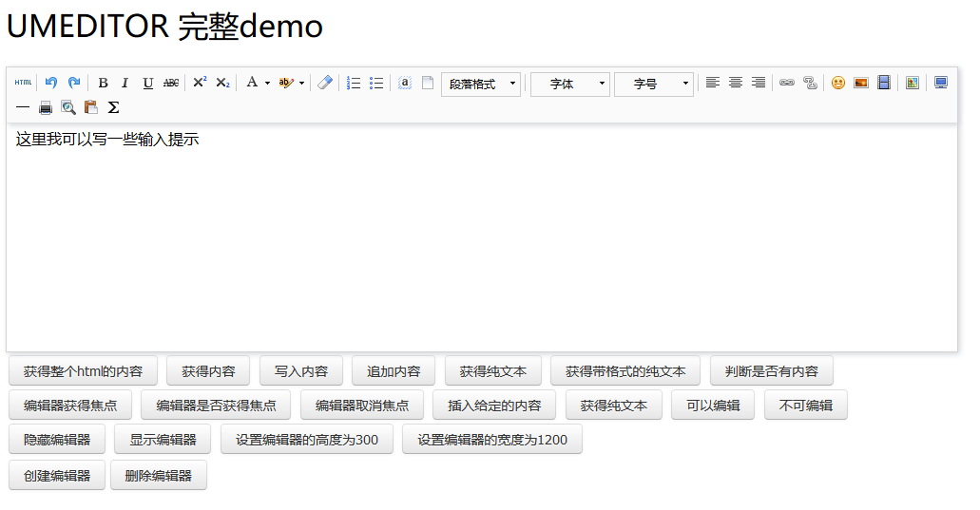Click the 不可编辑 button
Screen dimensions: 980x510
(x=806, y=406)
